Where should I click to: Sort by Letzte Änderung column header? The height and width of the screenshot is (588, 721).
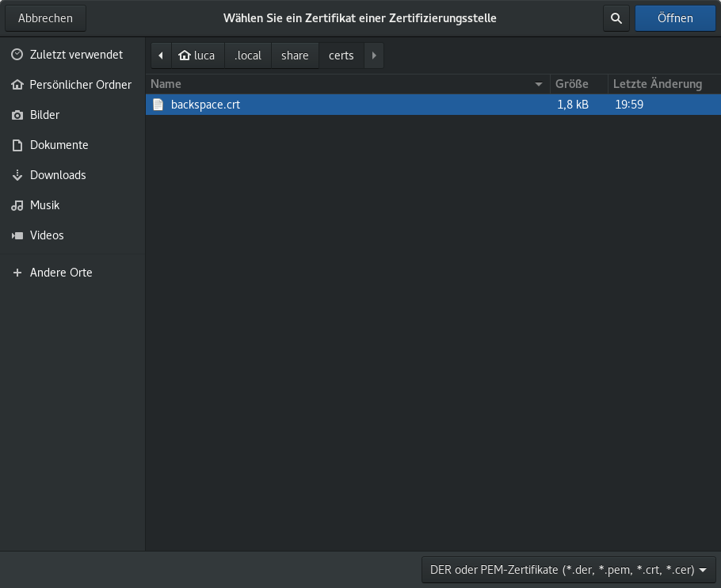coord(658,84)
